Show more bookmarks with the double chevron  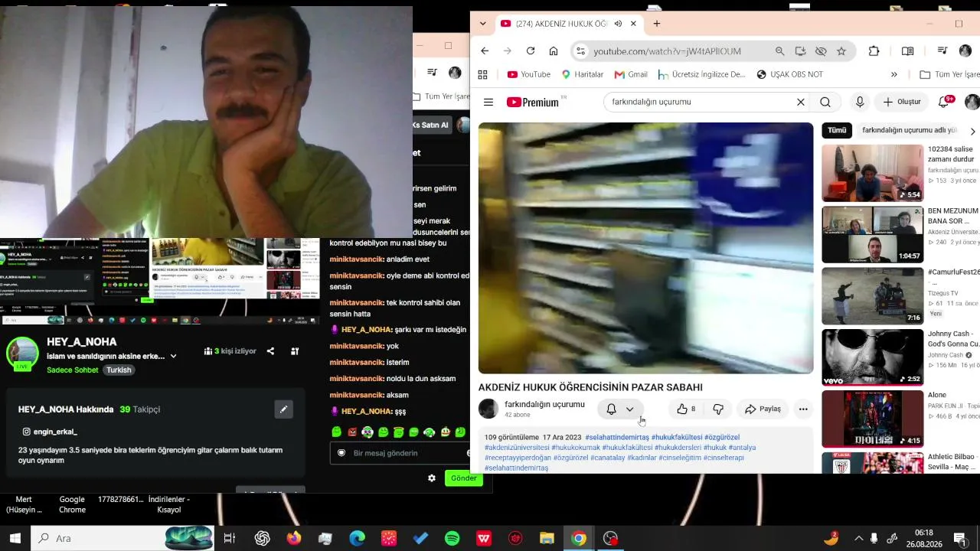click(x=893, y=74)
